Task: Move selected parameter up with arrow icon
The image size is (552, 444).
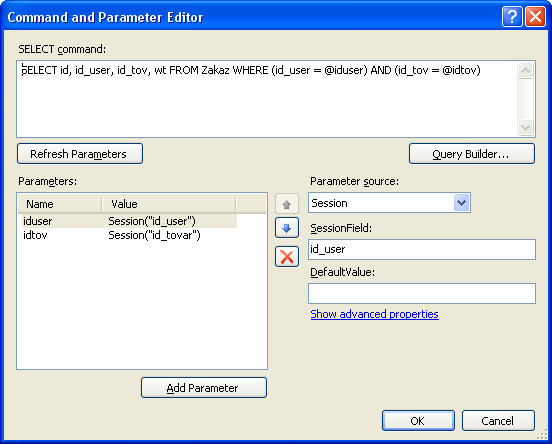Action: (287, 204)
